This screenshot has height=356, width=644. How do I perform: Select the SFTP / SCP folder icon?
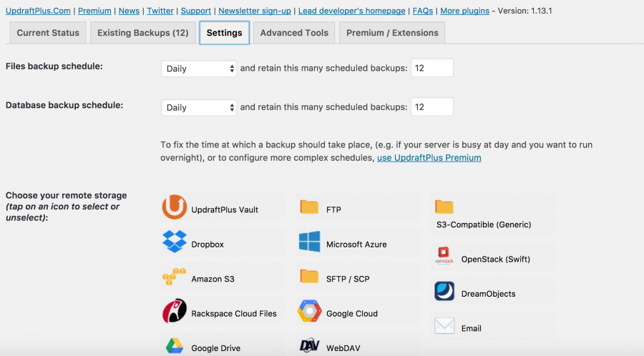[x=309, y=277]
